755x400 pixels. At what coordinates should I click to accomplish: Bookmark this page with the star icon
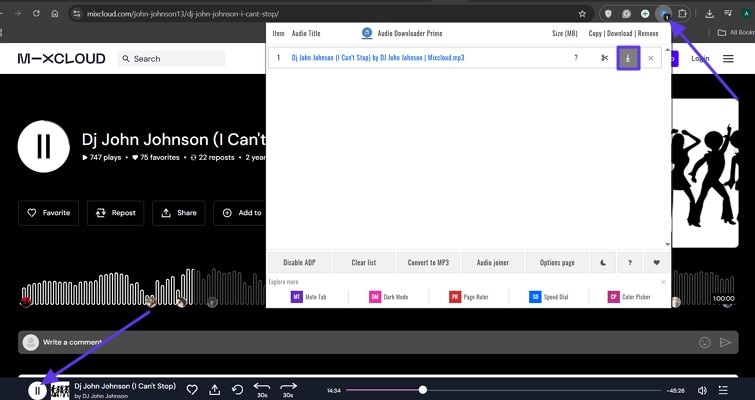click(x=582, y=14)
